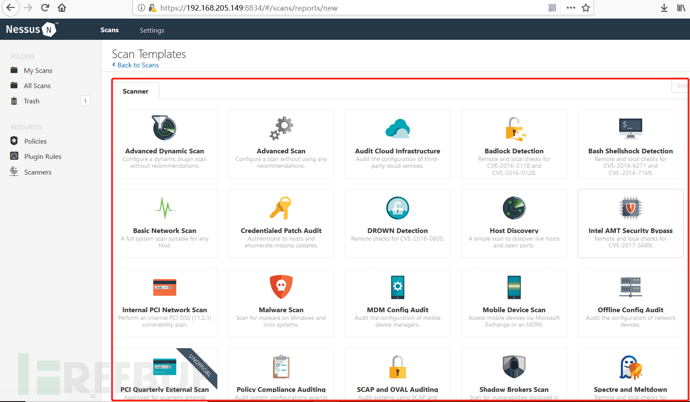Open the Mobile Device Scan phone icon

pos(514,287)
